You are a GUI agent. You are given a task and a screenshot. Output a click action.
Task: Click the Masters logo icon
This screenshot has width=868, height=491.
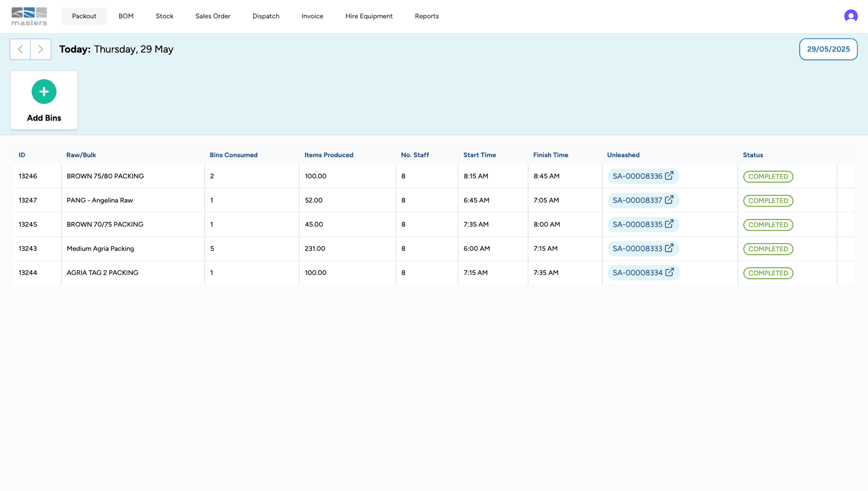coord(29,16)
